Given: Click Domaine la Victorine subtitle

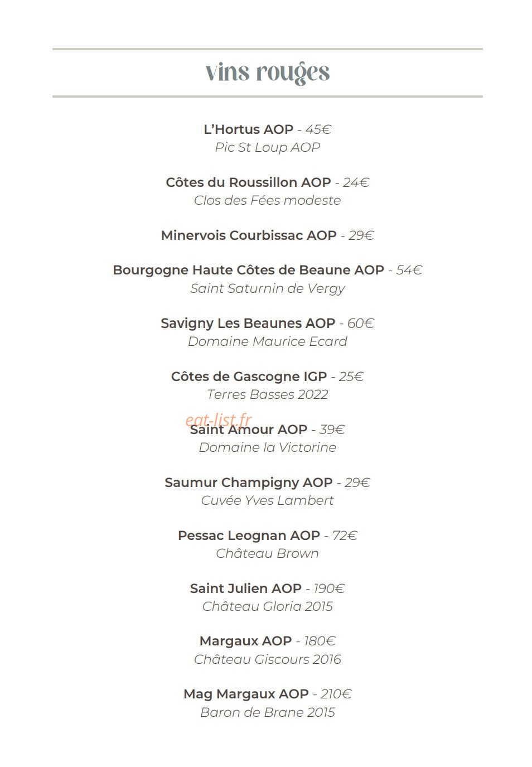Looking at the screenshot, I should (x=268, y=447).
